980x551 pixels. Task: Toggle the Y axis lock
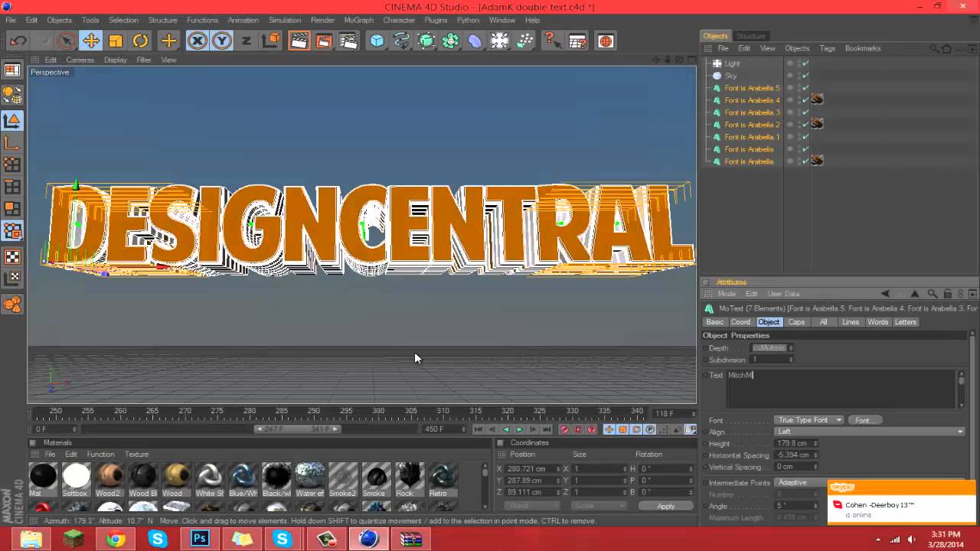click(222, 41)
